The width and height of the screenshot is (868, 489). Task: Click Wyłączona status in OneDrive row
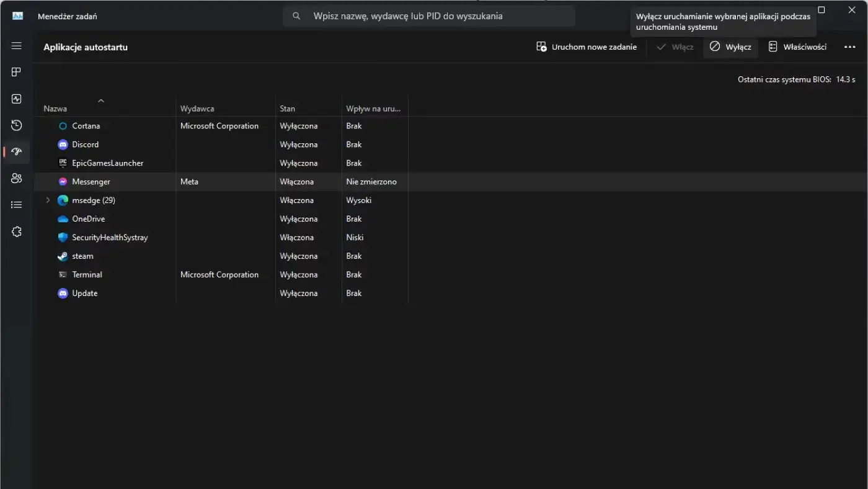299,219
